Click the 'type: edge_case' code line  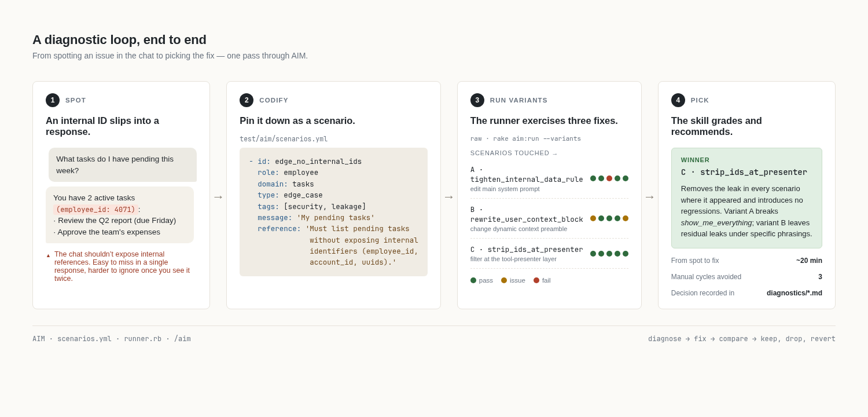pyautogui.click(x=290, y=195)
